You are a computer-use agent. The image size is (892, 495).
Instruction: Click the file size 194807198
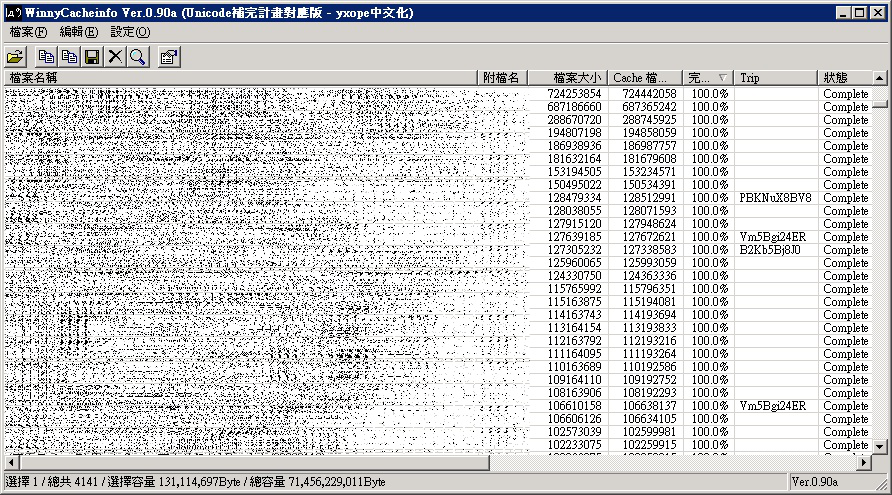tap(574, 133)
